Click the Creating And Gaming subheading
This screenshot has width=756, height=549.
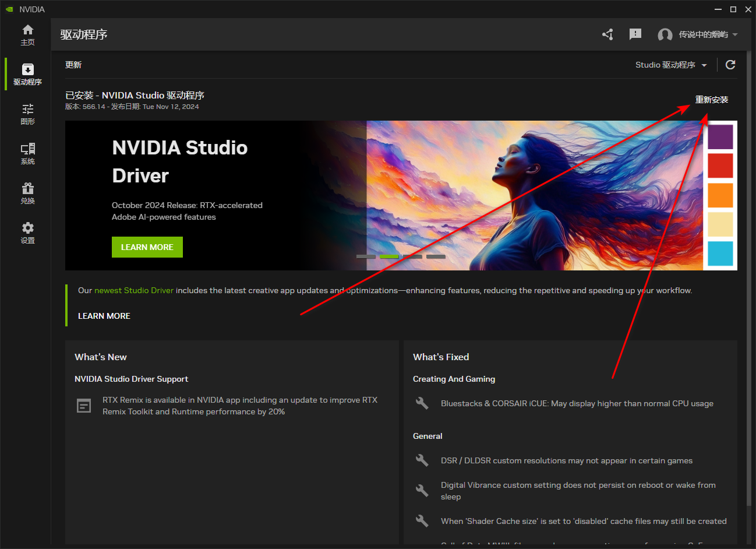point(454,379)
